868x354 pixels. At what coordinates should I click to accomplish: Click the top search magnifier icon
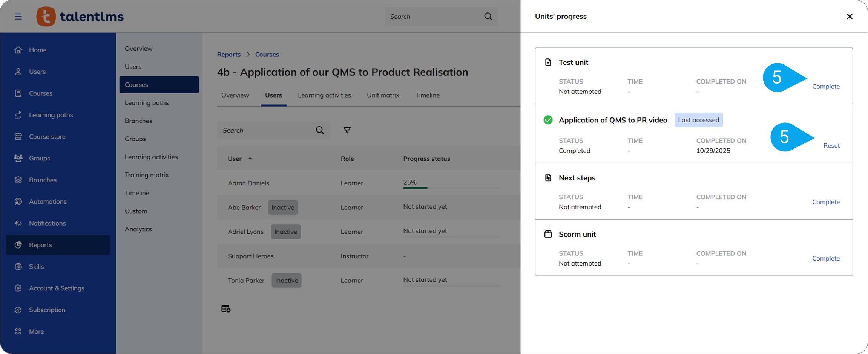click(x=488, y=17)
